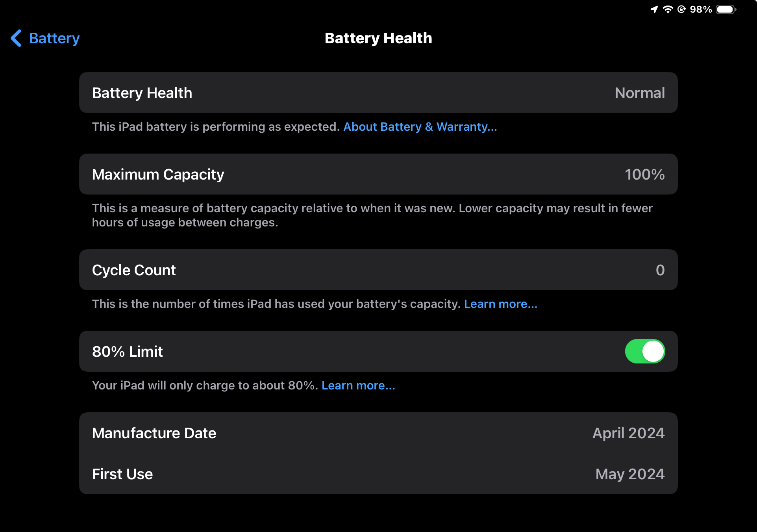Tap the Battery Health page title

(378, 38)
